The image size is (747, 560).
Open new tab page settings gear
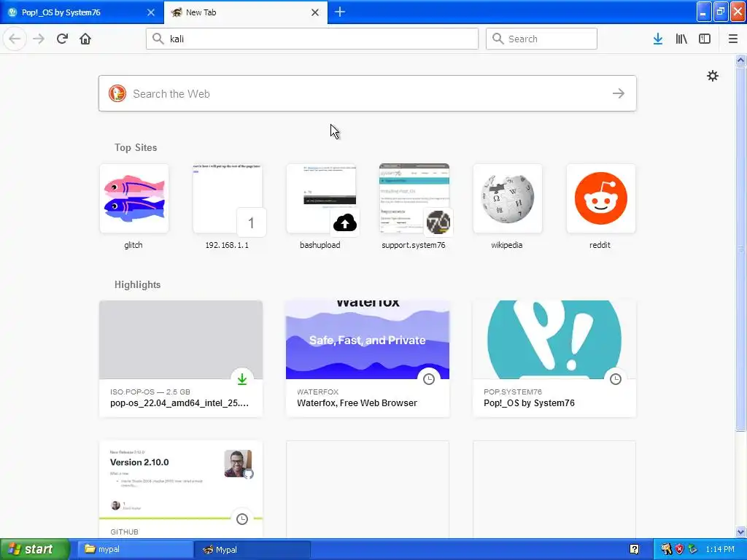point(713,76)
